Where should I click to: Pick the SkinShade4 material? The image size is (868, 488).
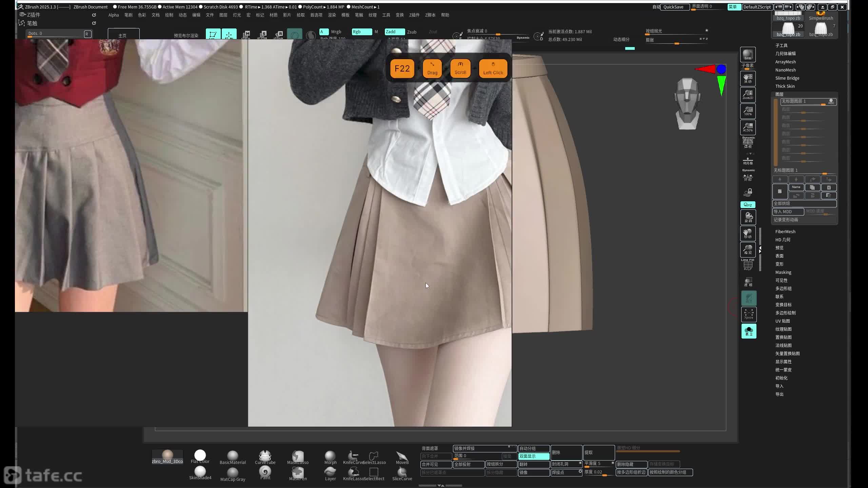(200, 473)
